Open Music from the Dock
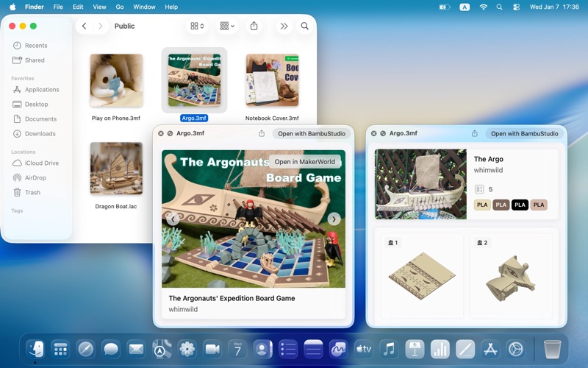The height and width of the screenshot is (368, 588). pyautogui.click(x=389, y=349)
